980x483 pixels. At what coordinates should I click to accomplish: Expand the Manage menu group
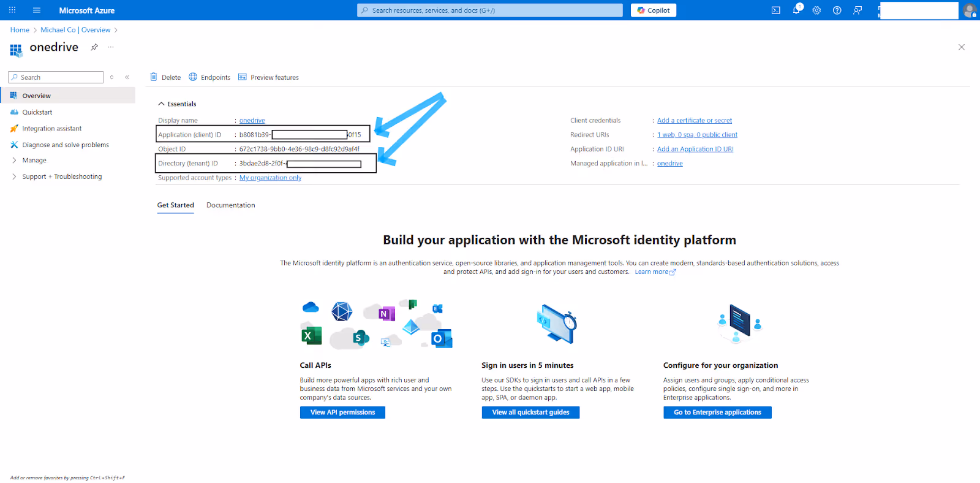[34, 160]
